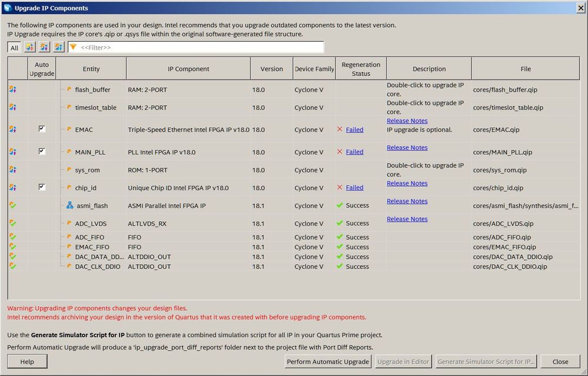This screenshot has width=588, height=376.
Task: Click the Quartus icon in the title bar
Action: click(7, 8)
